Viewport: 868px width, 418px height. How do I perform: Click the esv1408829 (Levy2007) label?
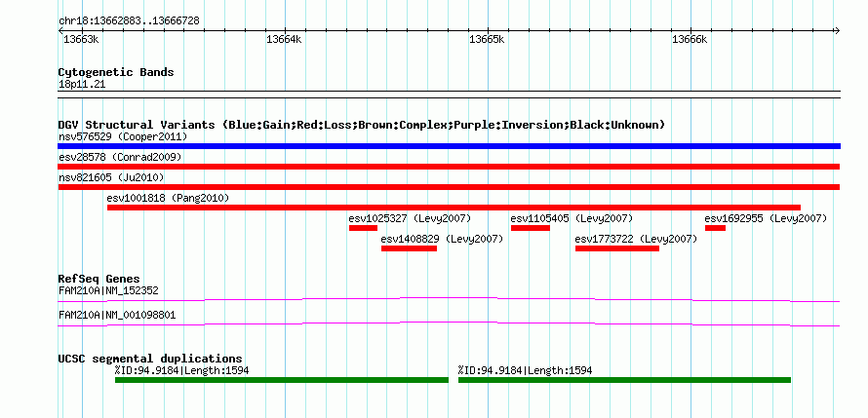(443, 239)
